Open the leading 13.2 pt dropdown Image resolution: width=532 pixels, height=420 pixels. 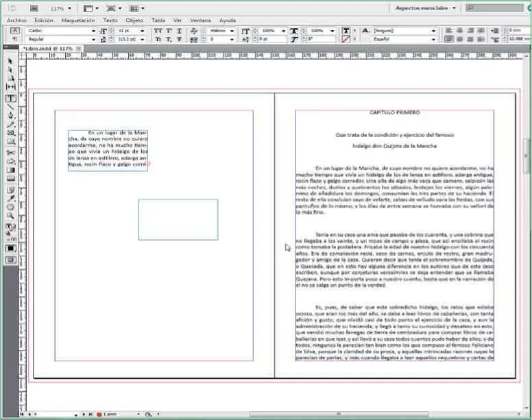click(x=142, y=39)
